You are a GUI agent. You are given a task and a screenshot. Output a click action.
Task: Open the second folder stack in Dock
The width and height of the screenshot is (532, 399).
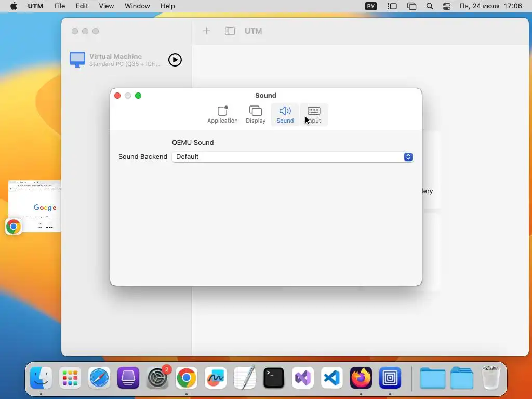[x=462, y=378]
